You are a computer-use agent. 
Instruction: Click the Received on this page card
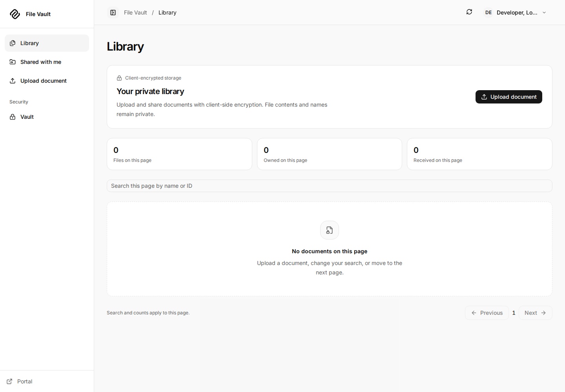click(479, 154)
